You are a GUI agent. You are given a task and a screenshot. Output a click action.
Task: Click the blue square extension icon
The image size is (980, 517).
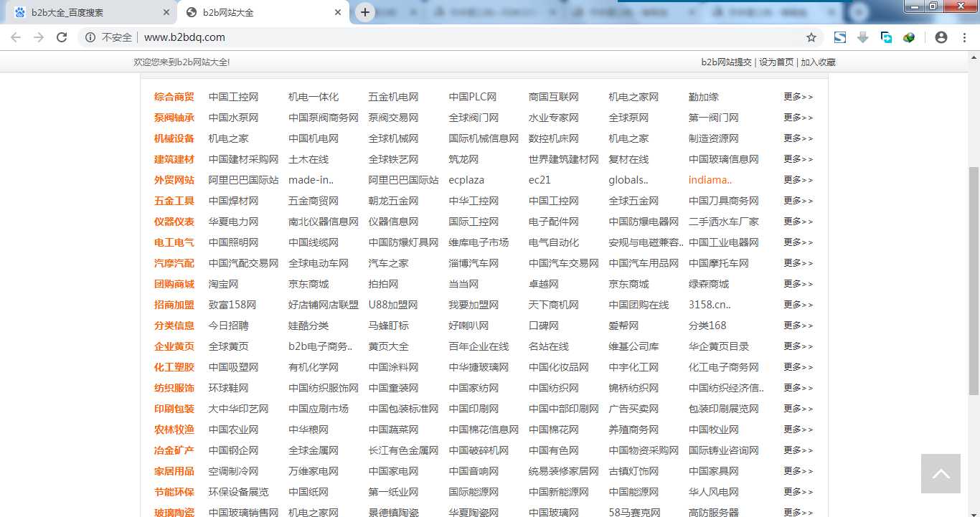click(840, 37)
